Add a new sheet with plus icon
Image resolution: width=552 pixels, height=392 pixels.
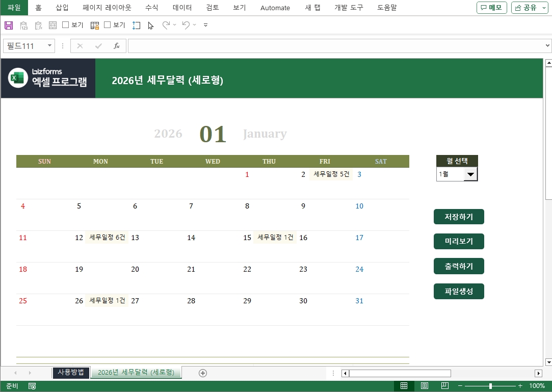(203, 373)
